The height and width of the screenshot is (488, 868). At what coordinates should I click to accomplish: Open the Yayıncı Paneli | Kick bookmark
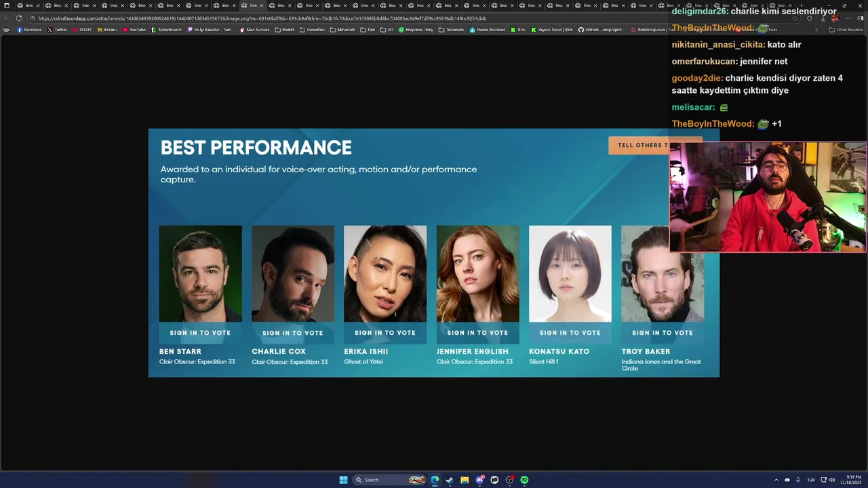click(553, 30)
